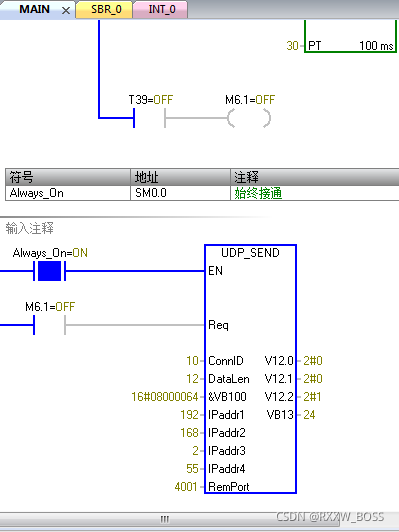399x532 pixels.
Task: Click the 输入注释 network comment field
Action: [x=30, y=228]
